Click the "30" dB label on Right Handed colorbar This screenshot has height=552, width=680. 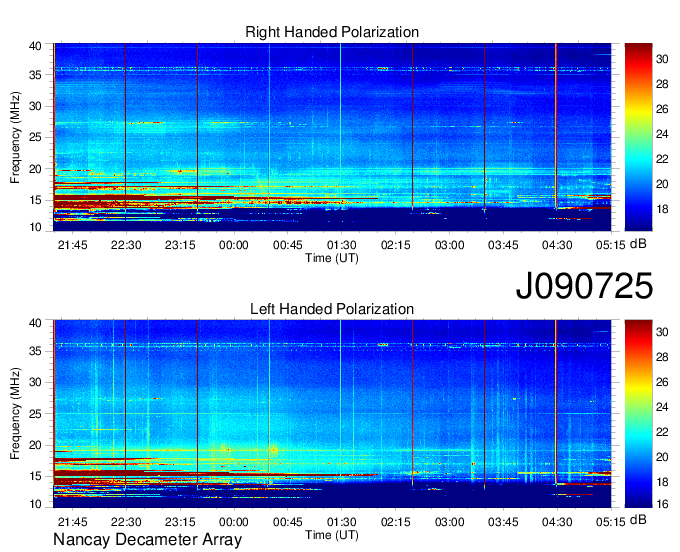pos(662,59)
